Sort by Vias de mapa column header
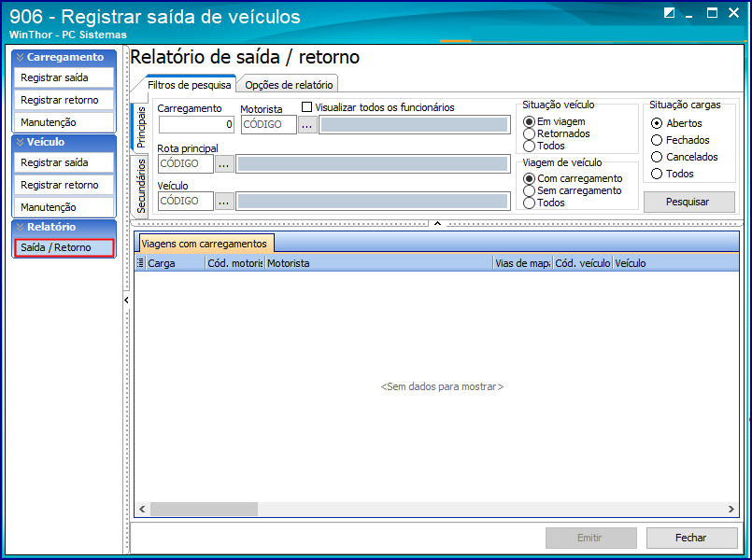 coord(523,263)
